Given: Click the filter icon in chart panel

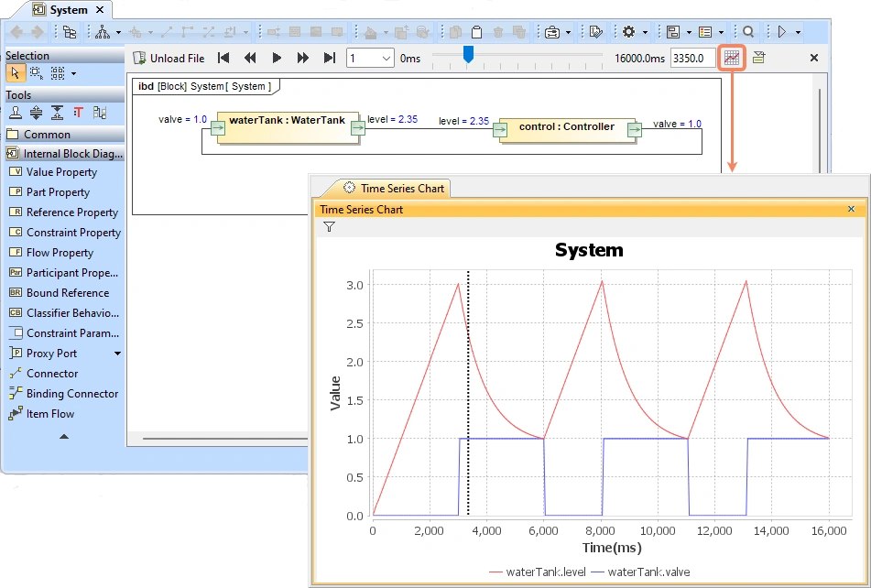Looking at the screenshot, I should (x=330, y=227).
